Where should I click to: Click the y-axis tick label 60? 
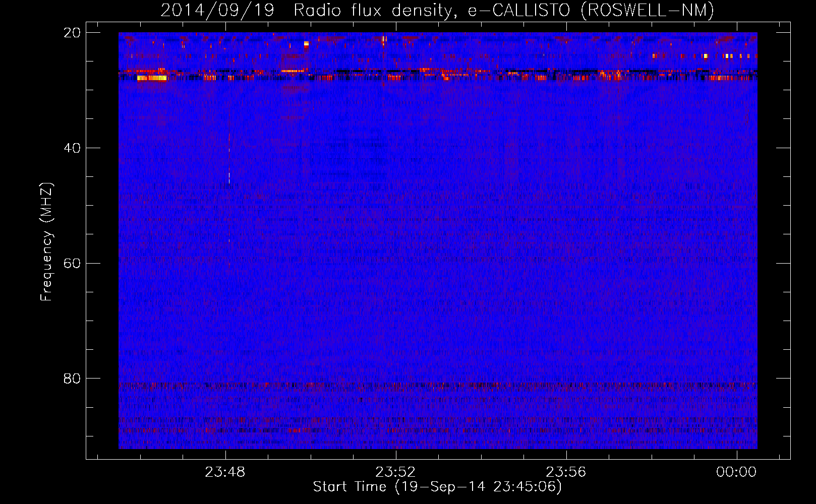click(x=72, y=264)
